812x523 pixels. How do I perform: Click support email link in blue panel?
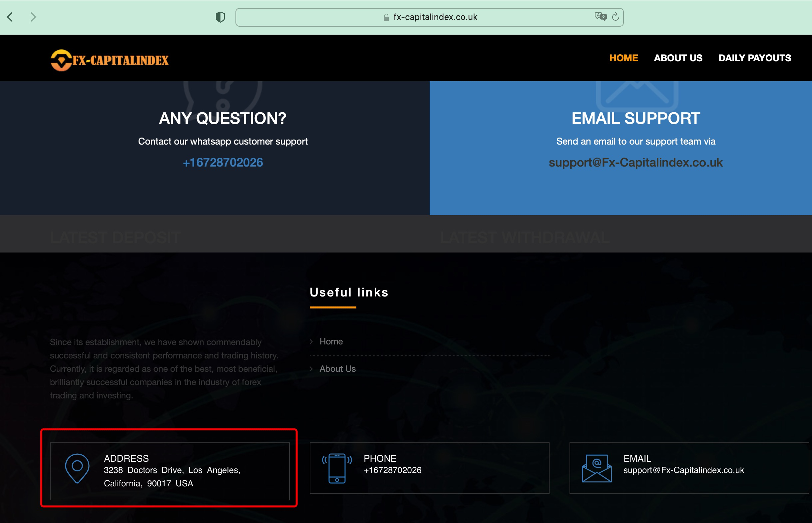pos(635,163)
